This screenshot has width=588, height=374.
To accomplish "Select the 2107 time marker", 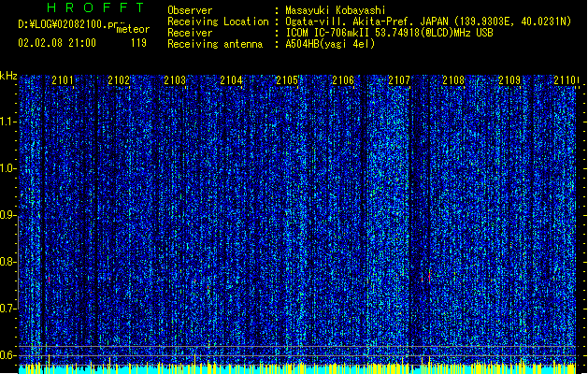I will pos(399,80).
